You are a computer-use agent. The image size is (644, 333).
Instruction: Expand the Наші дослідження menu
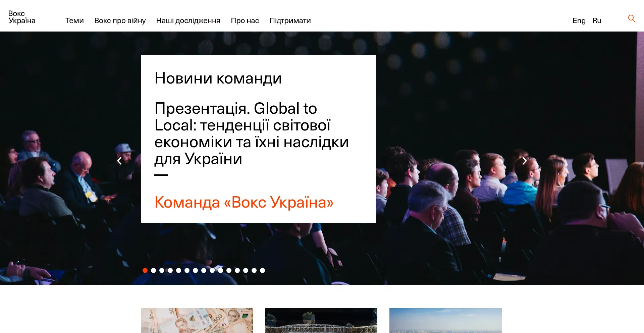pos(188,21)
